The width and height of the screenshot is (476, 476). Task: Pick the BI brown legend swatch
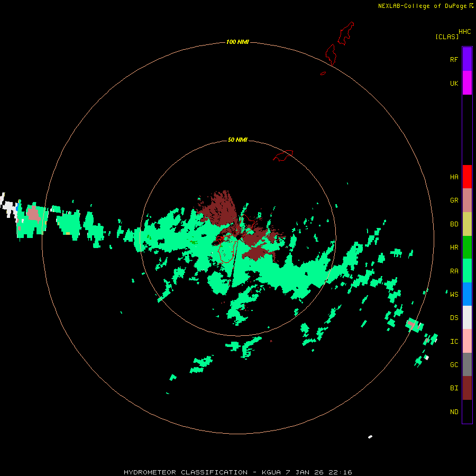(467, 388)
